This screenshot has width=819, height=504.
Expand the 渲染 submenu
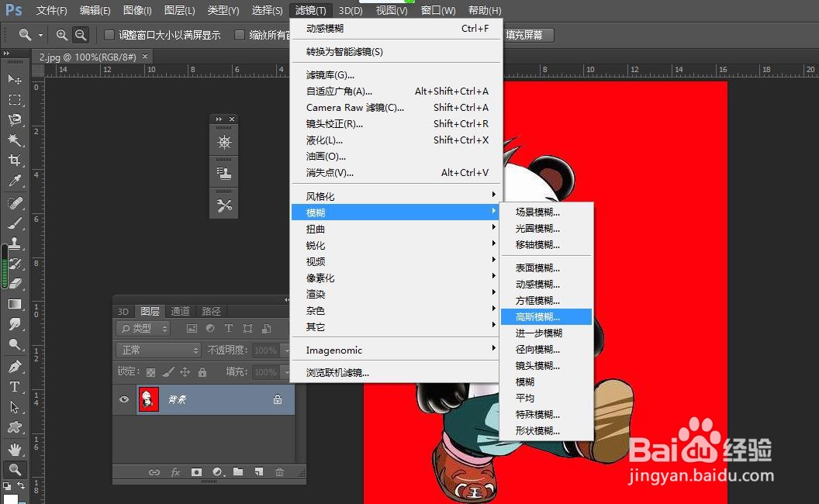(x=396, y=294)
